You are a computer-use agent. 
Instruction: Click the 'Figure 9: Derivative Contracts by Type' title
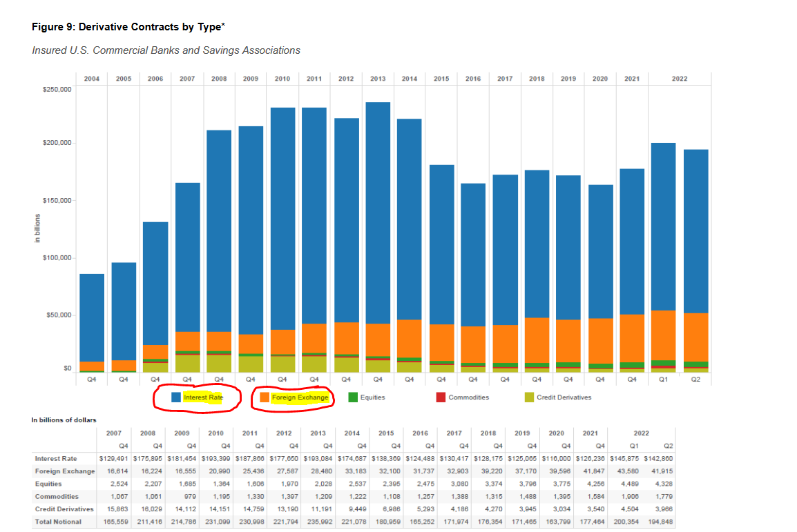128,27
